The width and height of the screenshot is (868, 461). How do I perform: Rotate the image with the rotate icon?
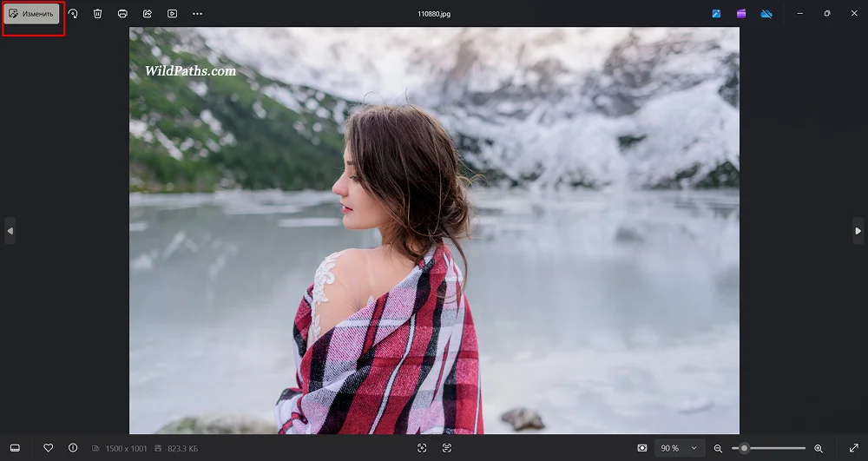[73, 14]
